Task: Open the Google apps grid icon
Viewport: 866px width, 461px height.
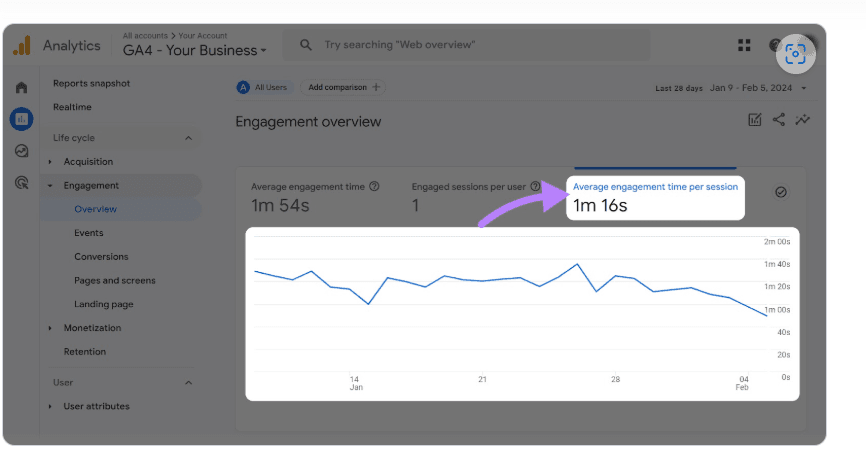Action: pos(744,45)
